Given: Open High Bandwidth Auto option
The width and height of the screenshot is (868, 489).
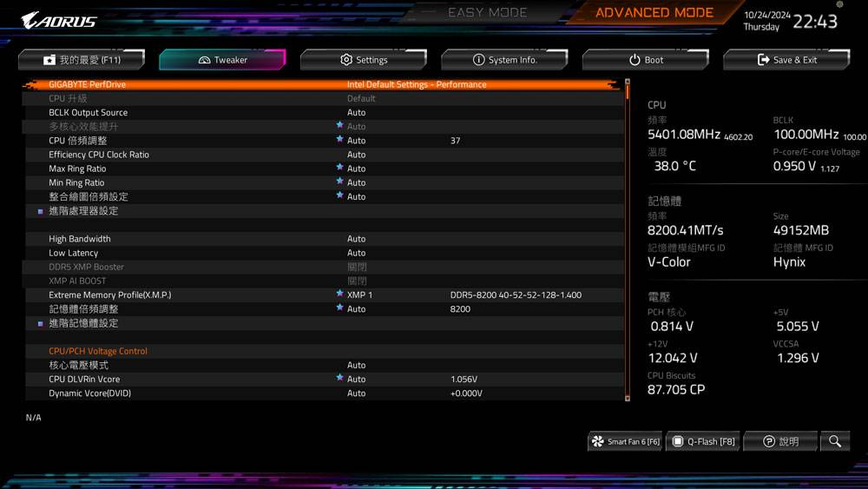Looking at the screenshot, I should tap(356, 239).
